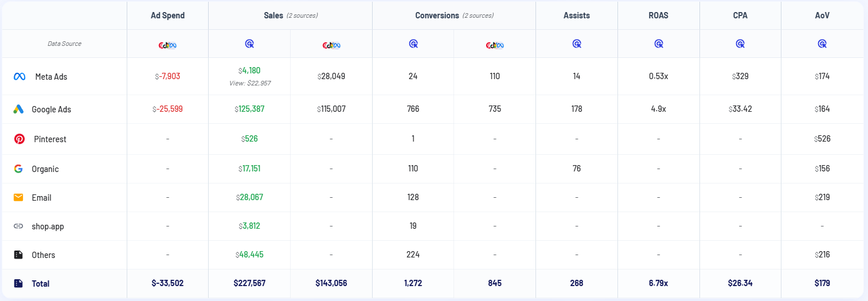This screenshot has width=868, height=301.
Task: Open the Google Ads row label
Action: [51, 109]
